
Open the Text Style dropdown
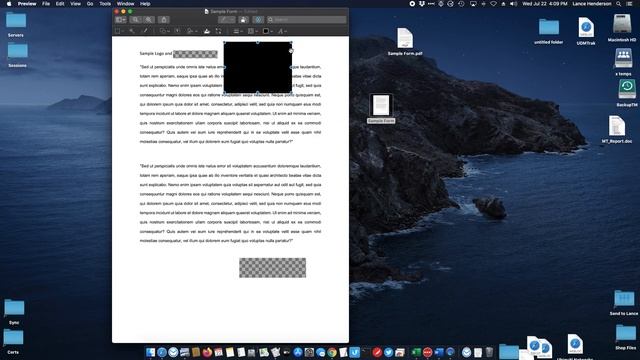point(282,31)
